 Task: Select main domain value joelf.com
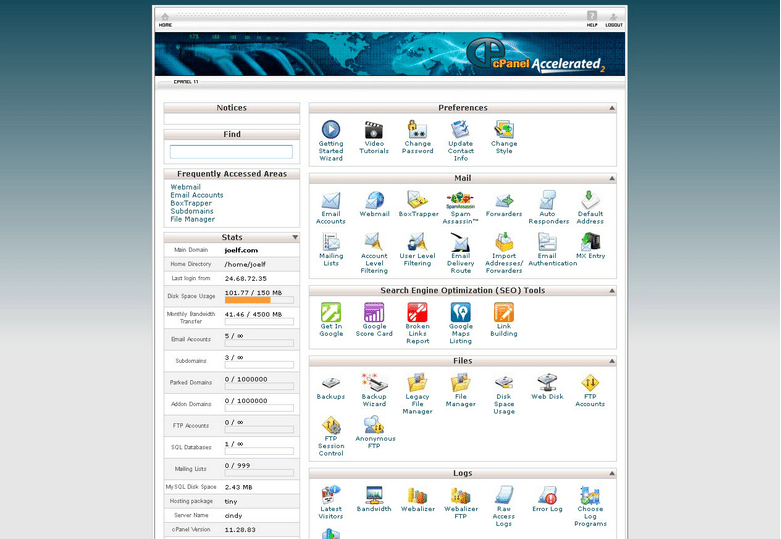[241, 250]
